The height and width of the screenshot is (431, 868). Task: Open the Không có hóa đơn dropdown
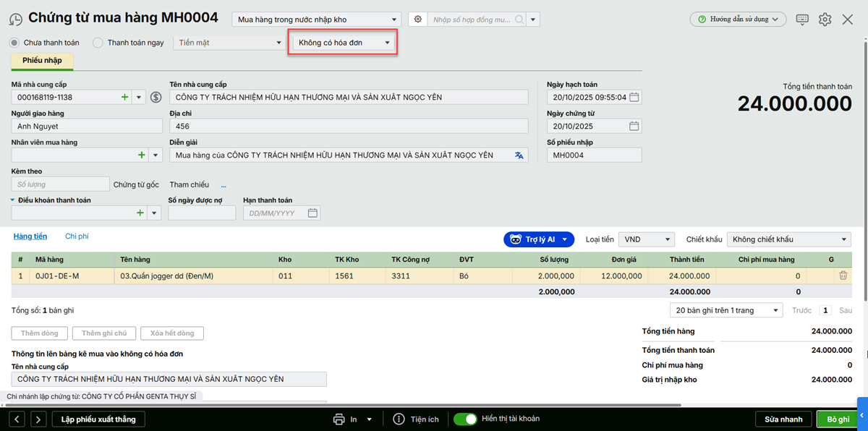tap(342, 43)
